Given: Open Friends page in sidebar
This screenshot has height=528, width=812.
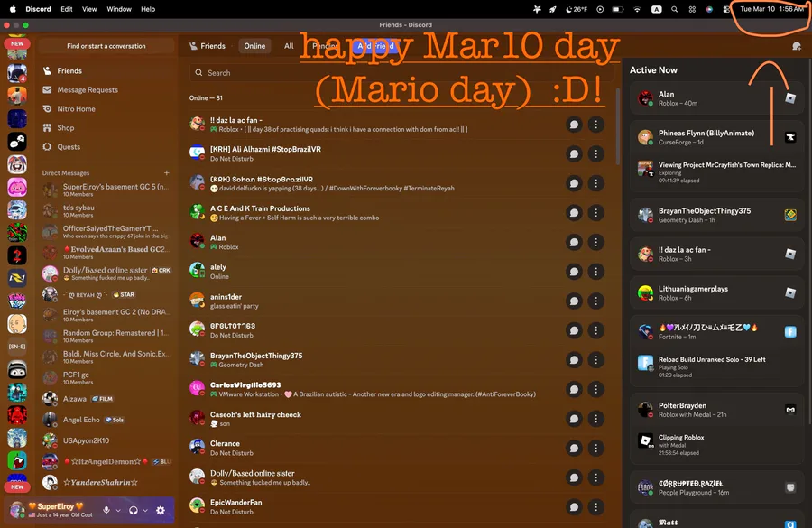Looking at the screenshot, I should tap(106, 70).
